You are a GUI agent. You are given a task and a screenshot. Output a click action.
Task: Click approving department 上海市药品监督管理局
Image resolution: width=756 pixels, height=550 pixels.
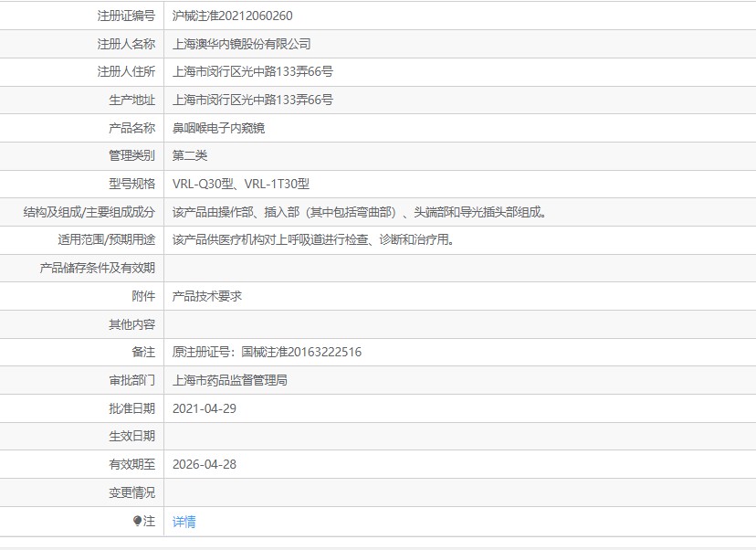[x=229, y=380]
